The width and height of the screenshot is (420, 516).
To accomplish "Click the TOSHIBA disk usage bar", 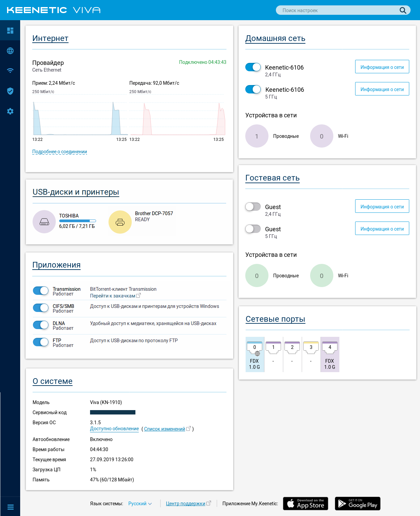I will [78, 221].
